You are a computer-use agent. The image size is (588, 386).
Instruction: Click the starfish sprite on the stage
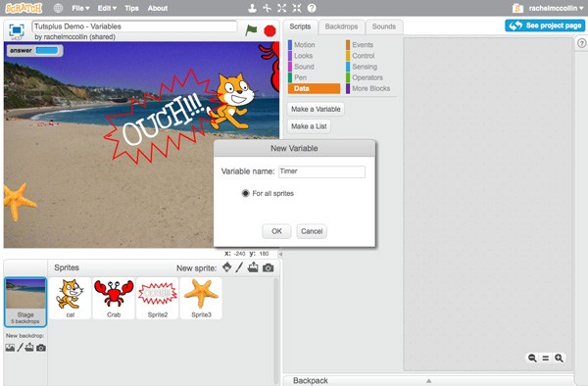click(19, 202)
